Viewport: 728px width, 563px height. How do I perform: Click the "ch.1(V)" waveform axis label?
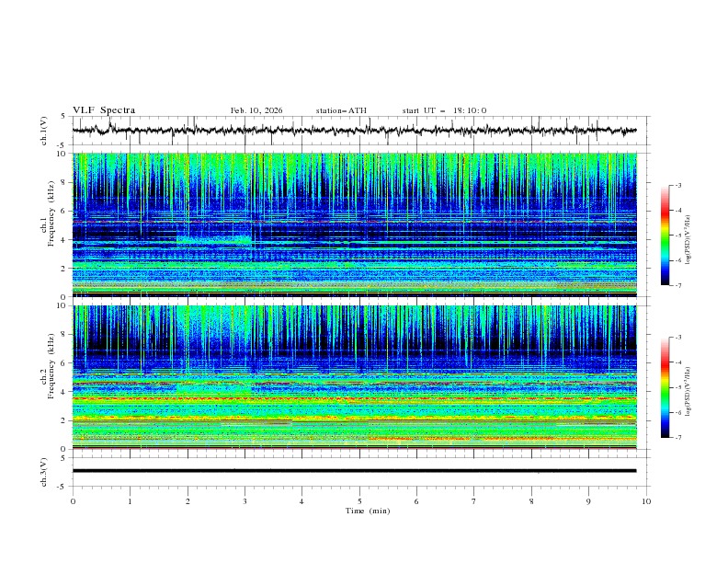44,131
